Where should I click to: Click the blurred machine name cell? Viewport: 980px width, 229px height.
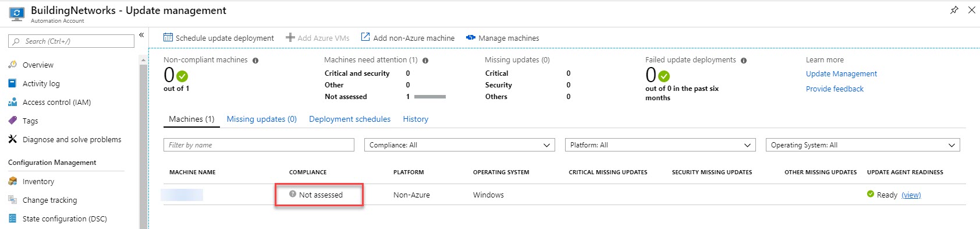[x=182, y=195]
